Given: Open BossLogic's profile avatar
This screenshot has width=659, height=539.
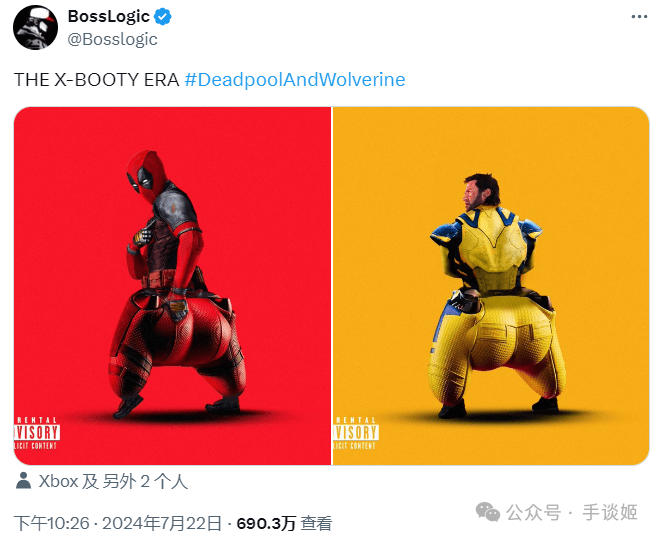Looking at the screenshot, I should [x=35, y=27].
